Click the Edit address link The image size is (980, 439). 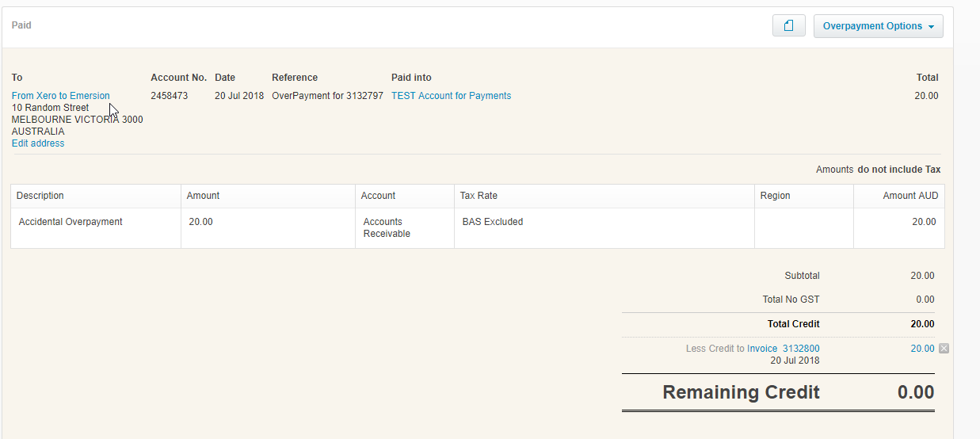(38, 143)
